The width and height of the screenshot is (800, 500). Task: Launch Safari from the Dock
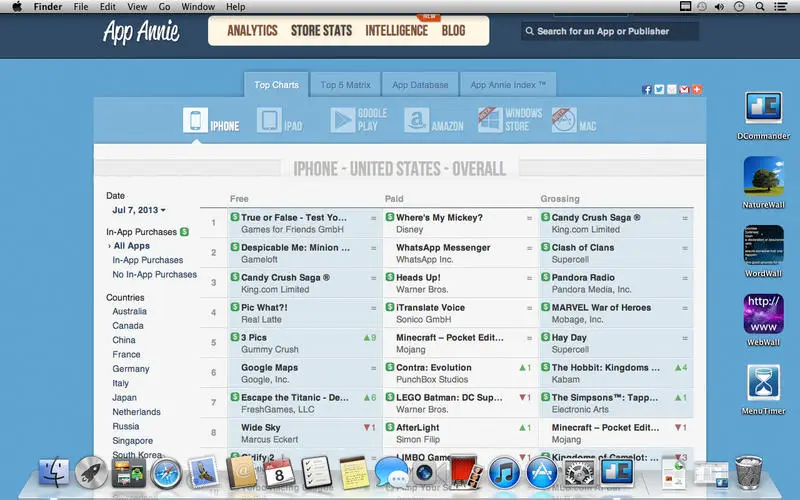tap(166, 473)
